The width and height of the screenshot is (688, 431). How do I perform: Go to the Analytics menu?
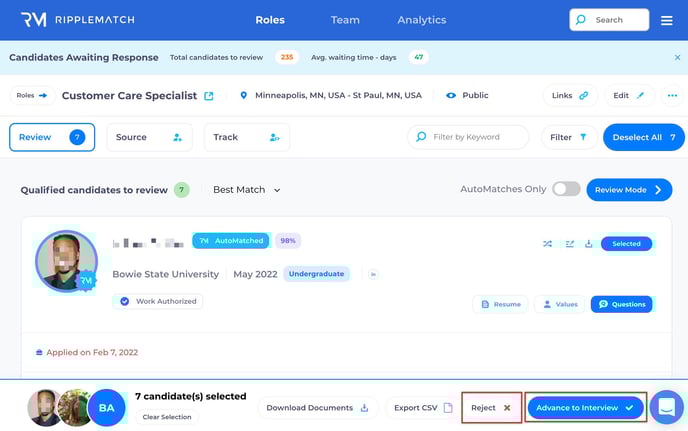tap(421, 20)
